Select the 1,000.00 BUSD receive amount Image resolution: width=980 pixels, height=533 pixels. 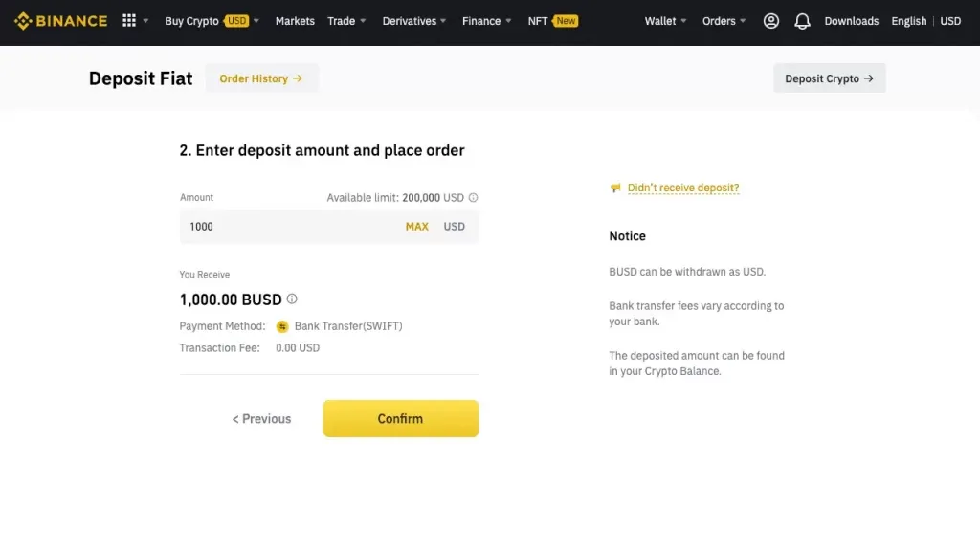231,300
